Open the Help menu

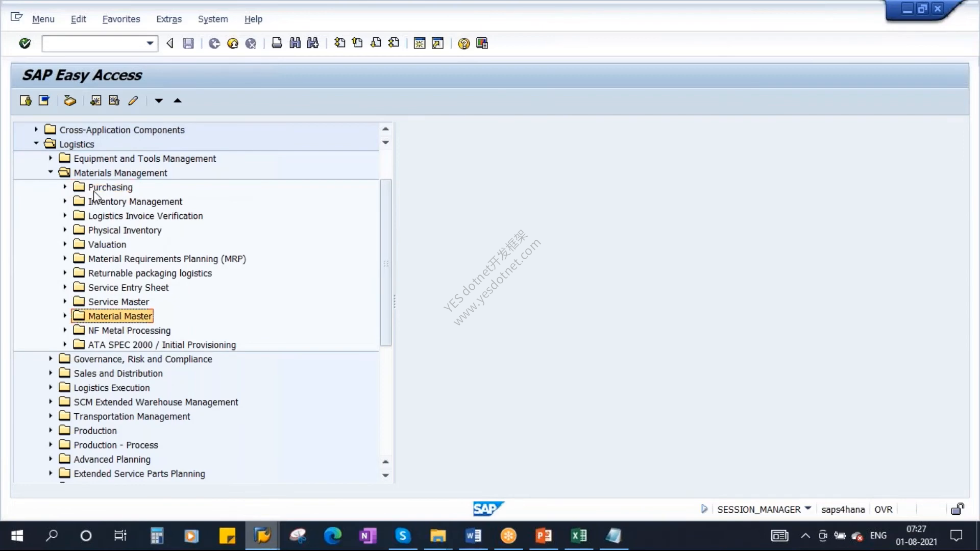253,19
